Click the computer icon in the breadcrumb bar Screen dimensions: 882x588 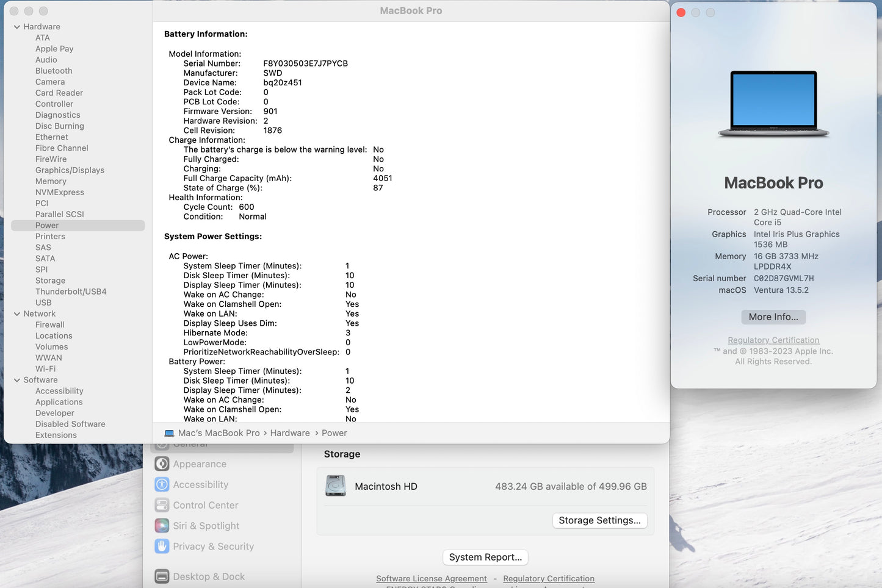click(x=170, y=432)
